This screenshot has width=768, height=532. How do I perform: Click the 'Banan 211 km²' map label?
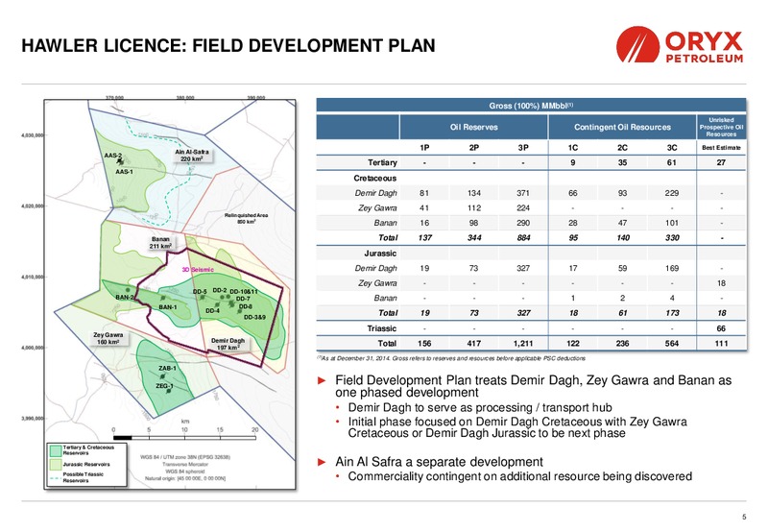[x=160, y=243]
